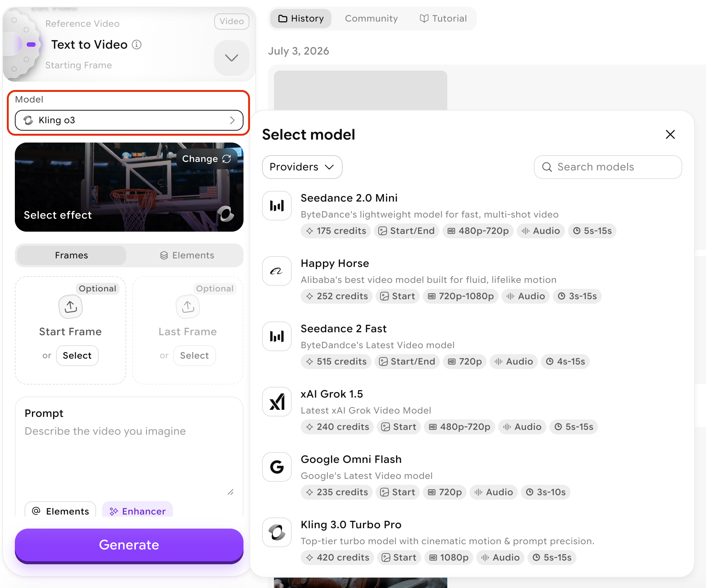This screenshot has height=588, width=706.
Task: Close the Select model panel
Action: click(670, 134)
